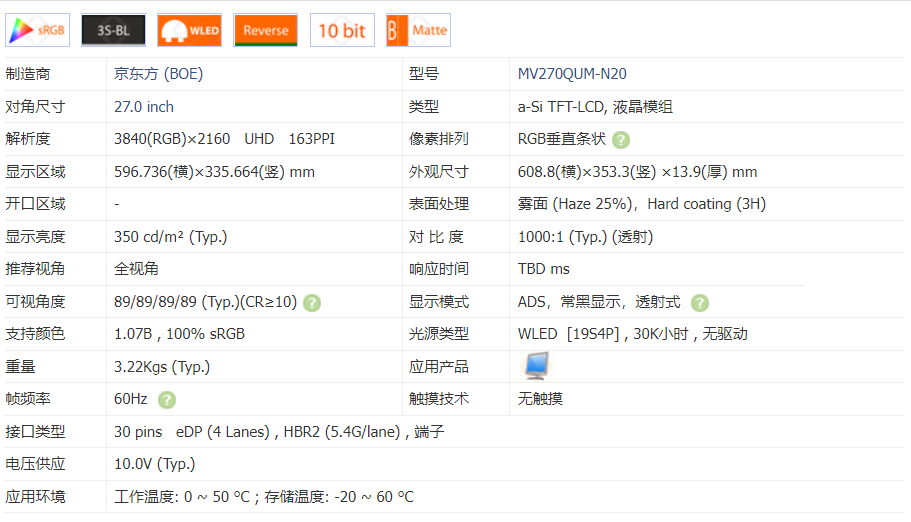This screenshot has width=911, height=522.
Task: Click viewing angle value 89/89/89/89 (Typ.)(CR≥10)
Action: pyautogui.click(x=205, y=302)
